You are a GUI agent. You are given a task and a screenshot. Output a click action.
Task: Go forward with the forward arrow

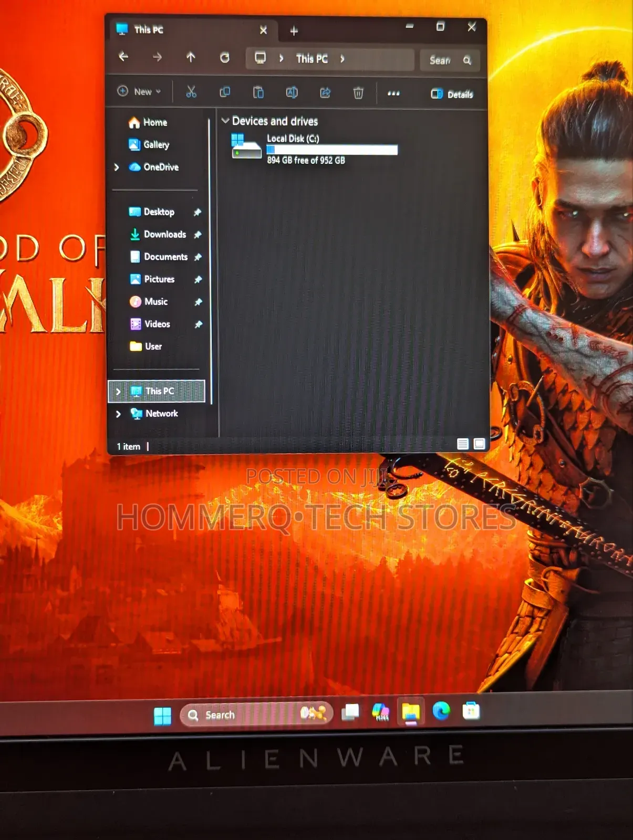click(157, 57)
